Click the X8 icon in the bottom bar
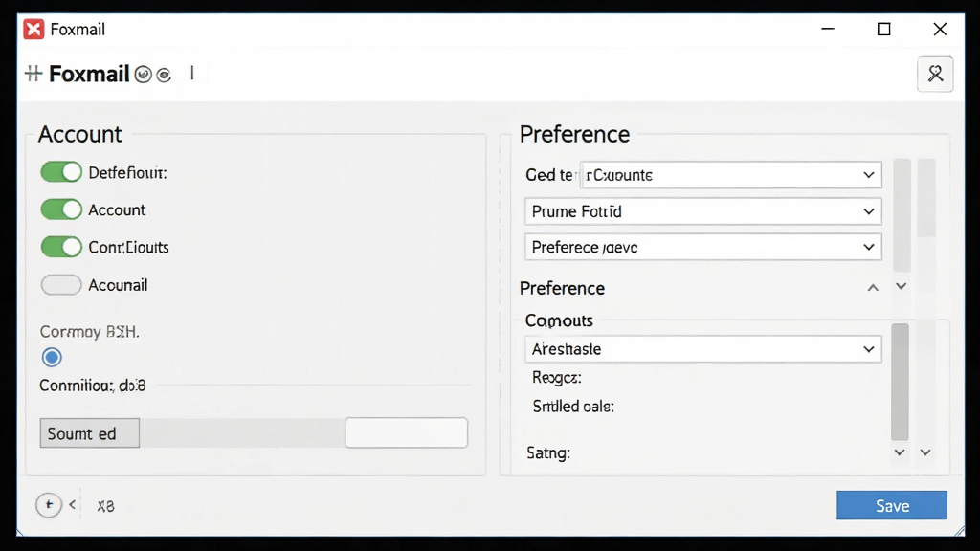 click(x=105, y=506)
